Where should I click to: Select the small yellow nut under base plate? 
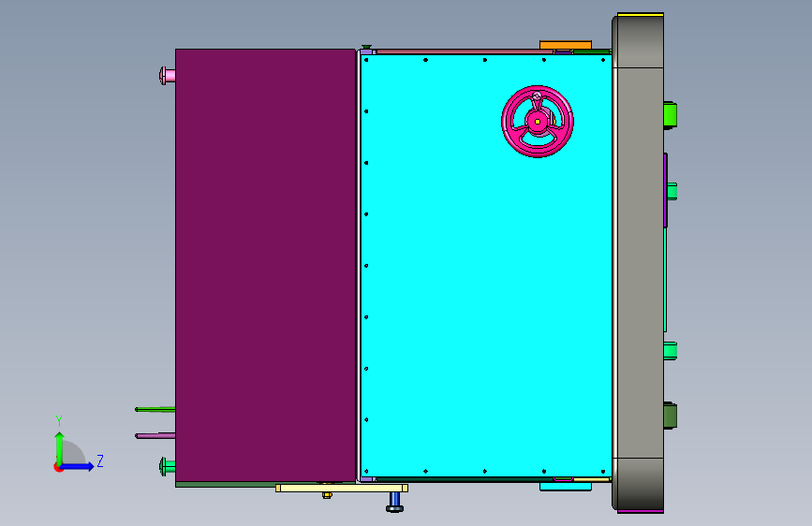327,495
